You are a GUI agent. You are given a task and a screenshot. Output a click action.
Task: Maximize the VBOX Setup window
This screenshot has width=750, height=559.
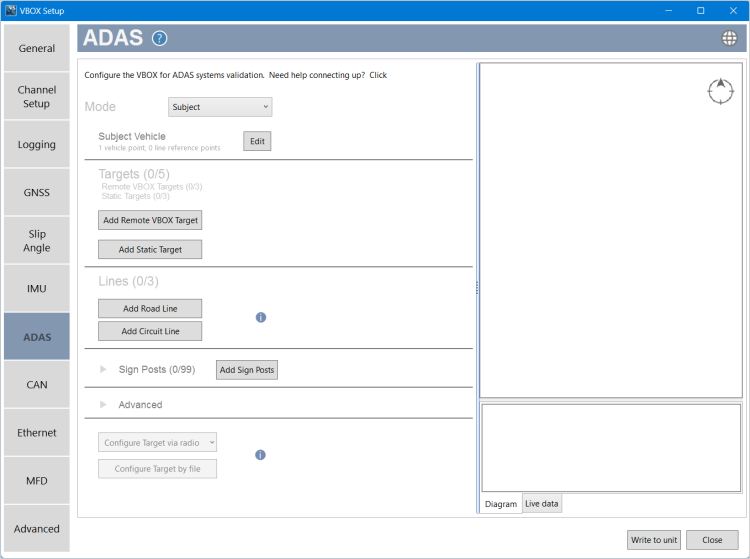pos(701,11)
